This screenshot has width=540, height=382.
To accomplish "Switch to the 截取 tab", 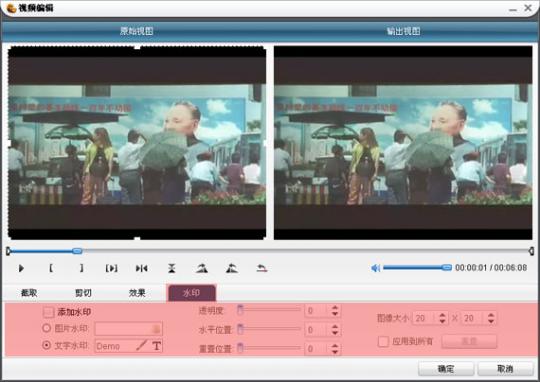I will tap(29, 293).
